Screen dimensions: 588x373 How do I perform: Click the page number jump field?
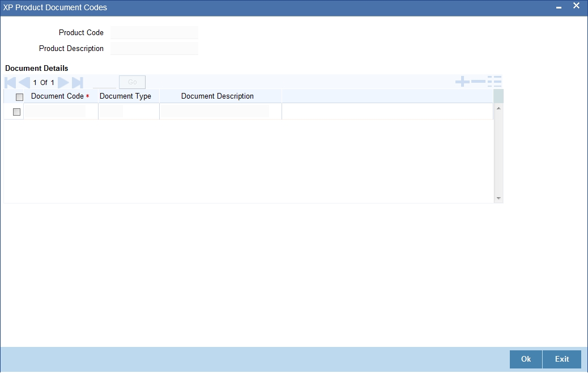[104, 82]
